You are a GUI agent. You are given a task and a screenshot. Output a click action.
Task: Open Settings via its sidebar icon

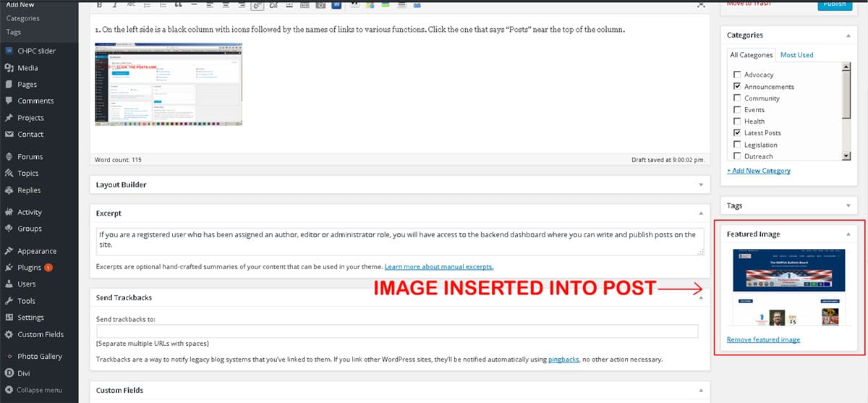(9, 318)
